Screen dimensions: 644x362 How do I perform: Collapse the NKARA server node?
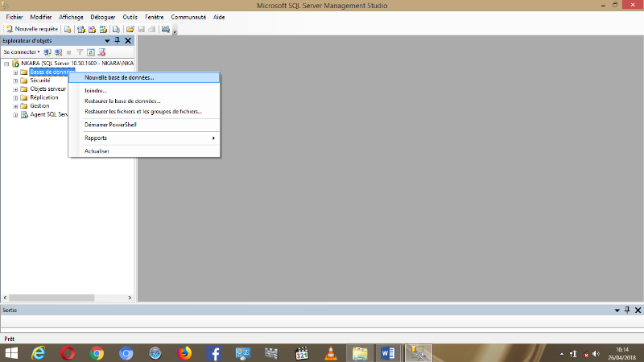click(x=6, y=64)
